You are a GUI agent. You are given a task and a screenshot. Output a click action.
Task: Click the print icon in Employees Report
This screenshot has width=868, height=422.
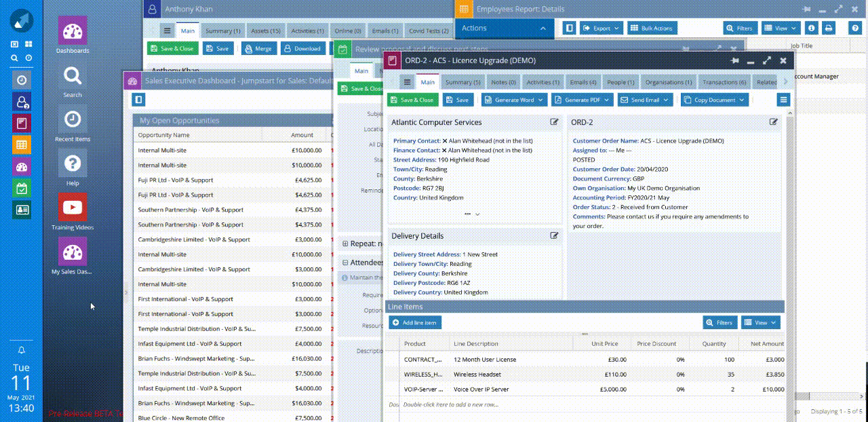pyautogui.click(x=828, y=28)
